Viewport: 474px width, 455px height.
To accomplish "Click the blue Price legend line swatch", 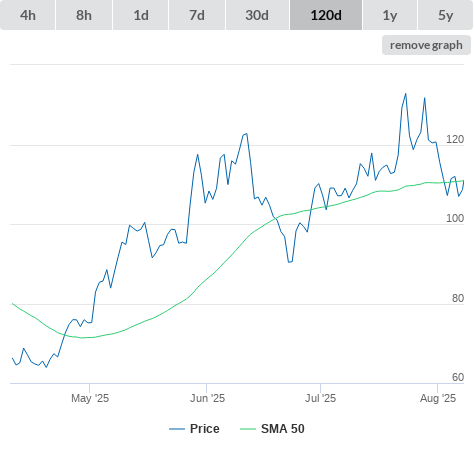I will [x=177, y=429].
